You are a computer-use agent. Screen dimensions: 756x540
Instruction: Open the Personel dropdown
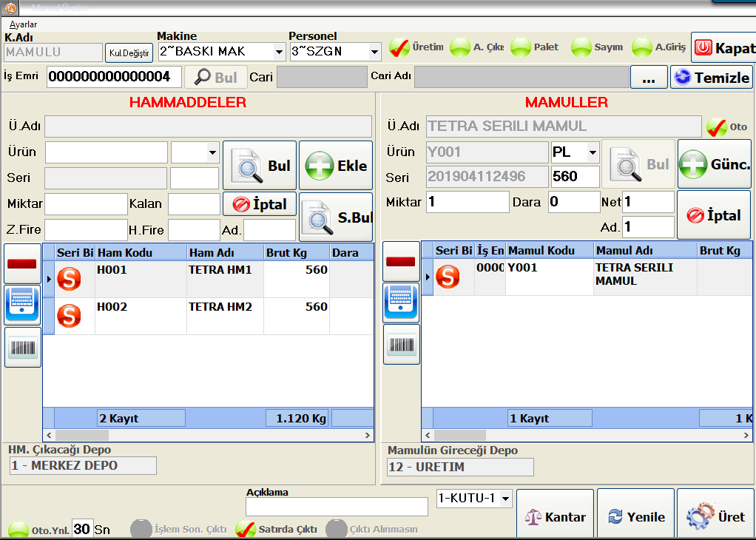(374, 52)
